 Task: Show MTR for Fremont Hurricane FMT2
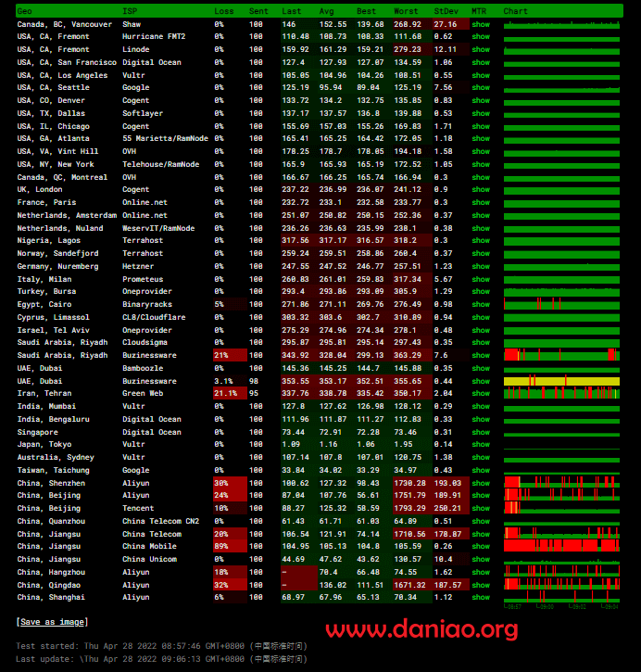(481, 36)
